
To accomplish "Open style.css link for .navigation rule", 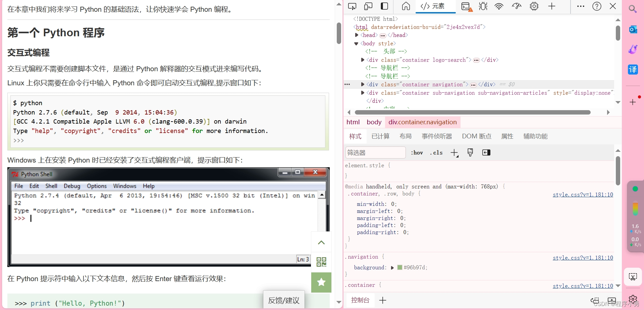I will coord(583,258).
